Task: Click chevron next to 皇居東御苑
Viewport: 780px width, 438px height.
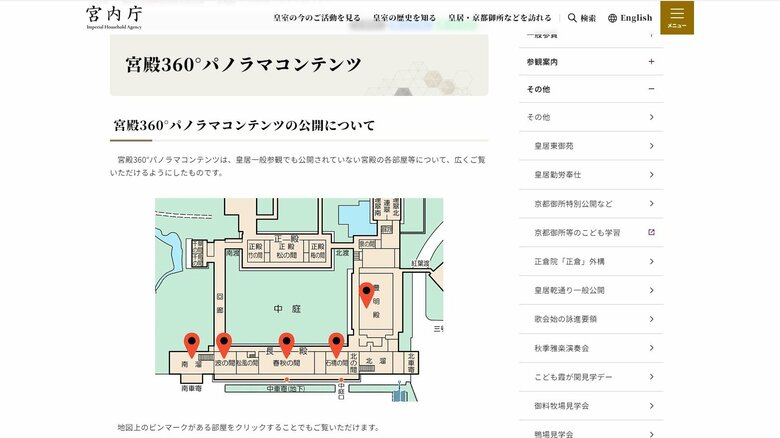Action: (652, 146)
